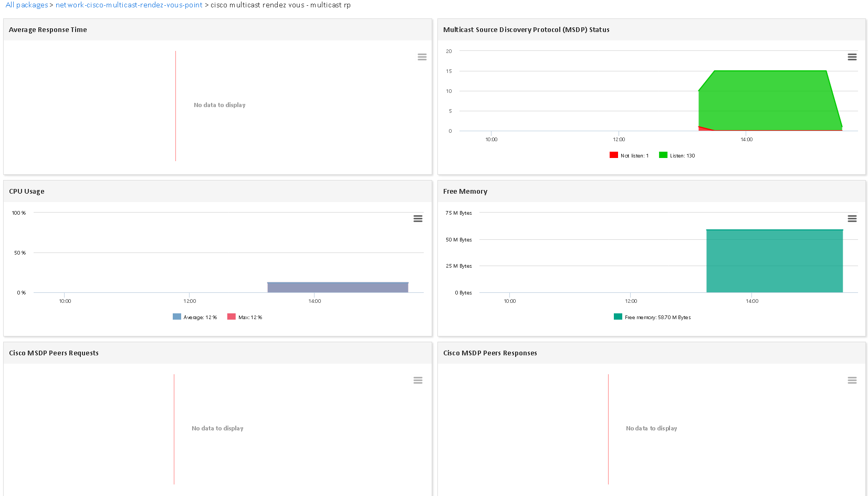Click the "cisco multicast rendez vous - multicast rp" breadcrumb
868x496 pixels.
click(x=279, y=5)
